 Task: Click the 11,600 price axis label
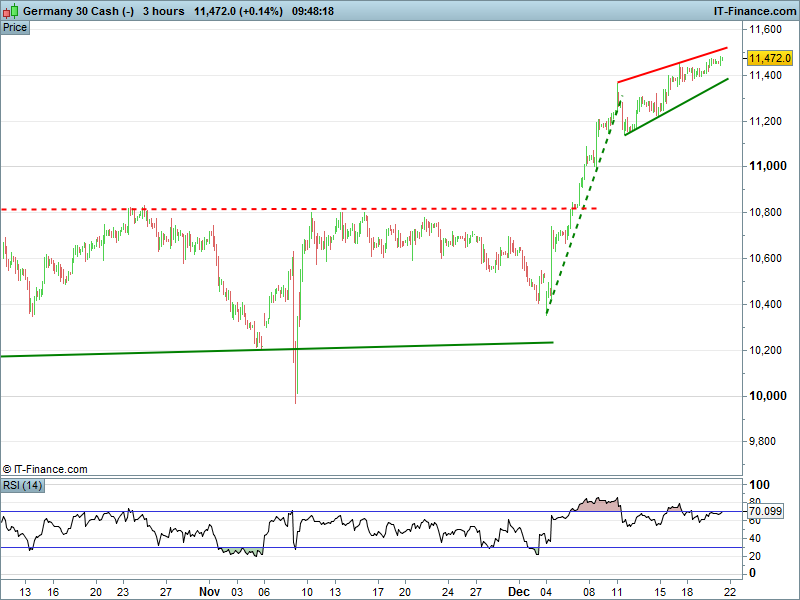pos(765,30)
